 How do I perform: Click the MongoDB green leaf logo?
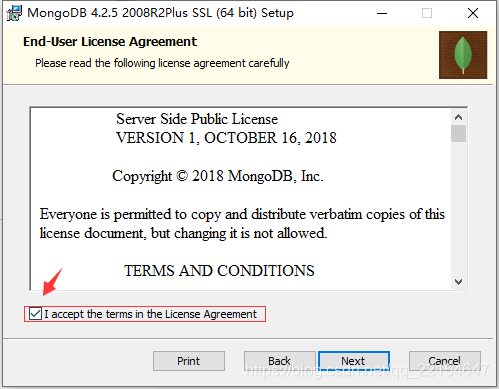[463, 55]
